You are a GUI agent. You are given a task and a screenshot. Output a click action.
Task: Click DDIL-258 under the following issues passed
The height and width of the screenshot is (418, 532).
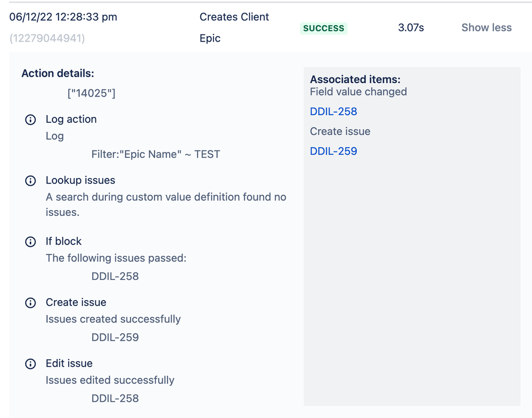115,276
